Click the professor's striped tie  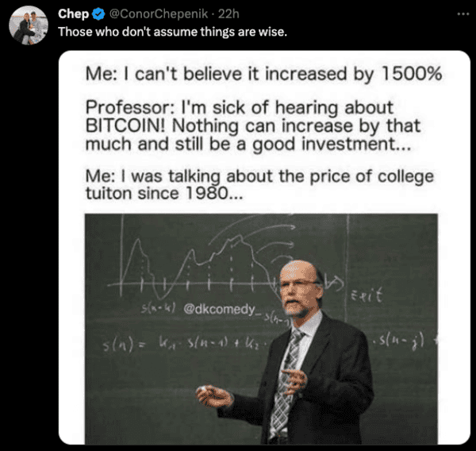pos(286,381)
